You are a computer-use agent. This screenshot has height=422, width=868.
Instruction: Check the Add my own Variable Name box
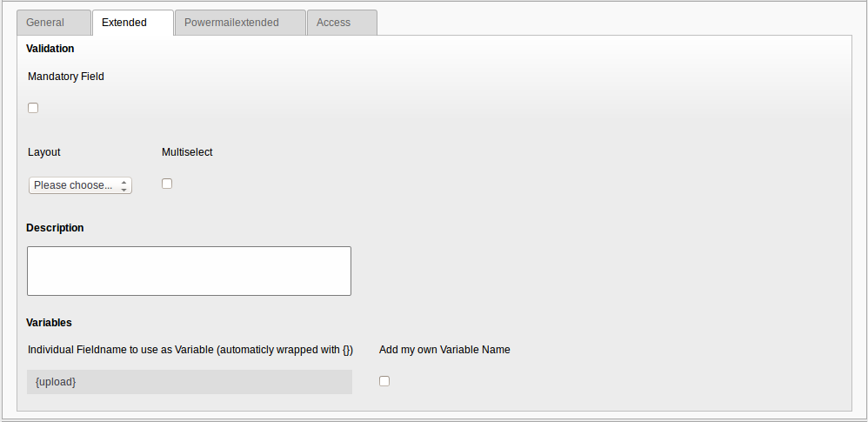[384, 381]
